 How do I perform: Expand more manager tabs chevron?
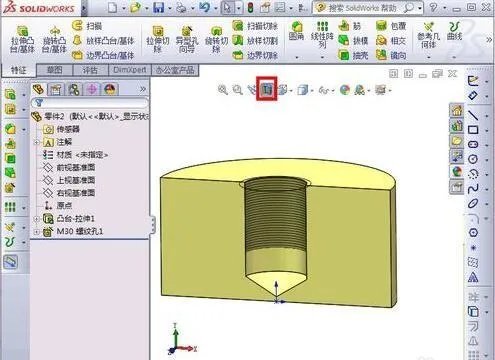tap(143, 89)
